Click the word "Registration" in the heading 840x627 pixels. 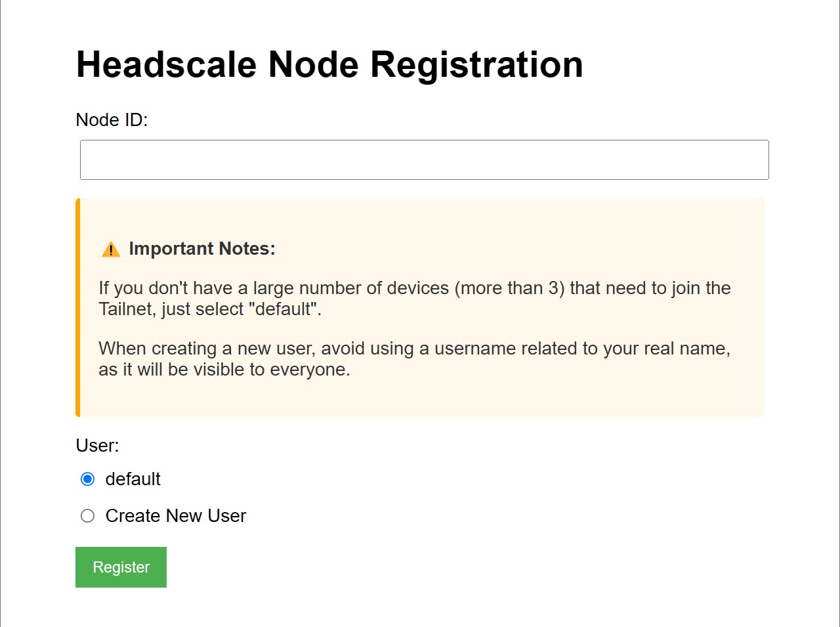[476, 64]
